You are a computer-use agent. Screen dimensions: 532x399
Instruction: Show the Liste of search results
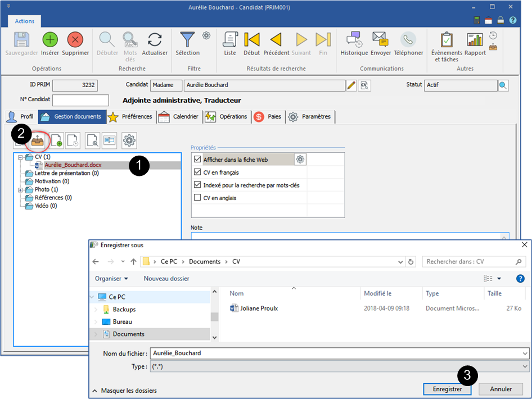click(x=230, y=40)
